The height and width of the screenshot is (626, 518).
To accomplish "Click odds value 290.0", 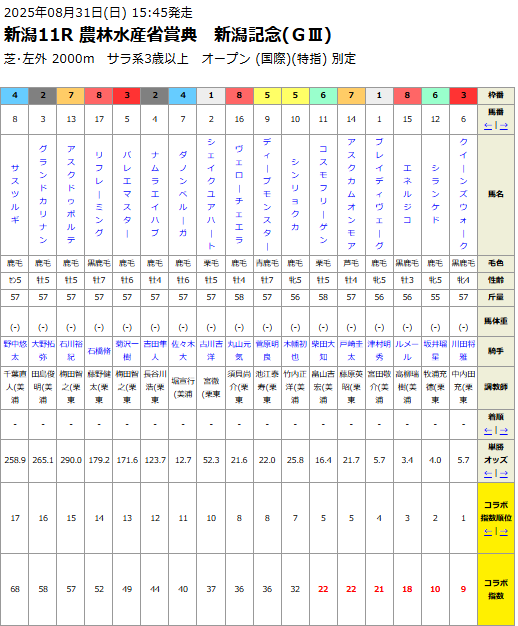I will pyautogui.click(x=71, y=460).
